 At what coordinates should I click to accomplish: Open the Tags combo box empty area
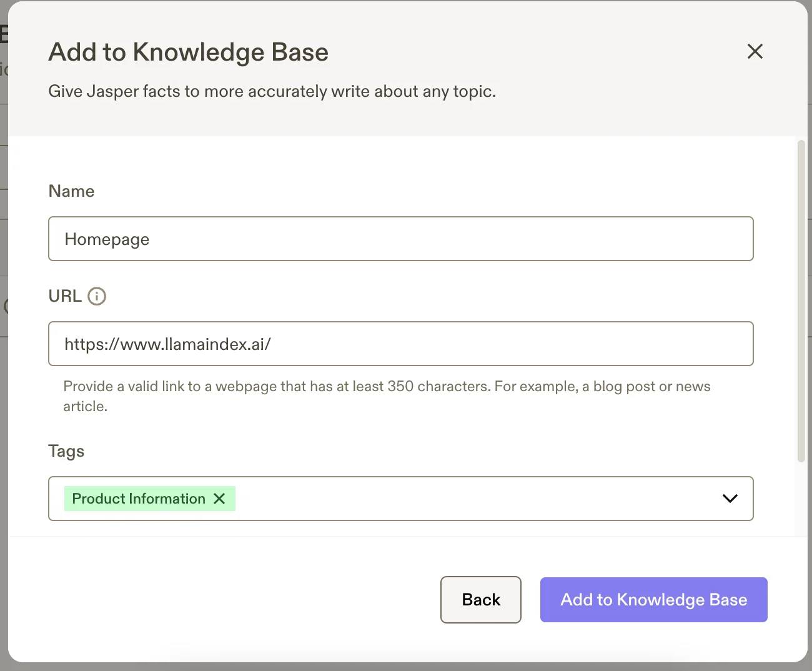(x=475, y=499)
